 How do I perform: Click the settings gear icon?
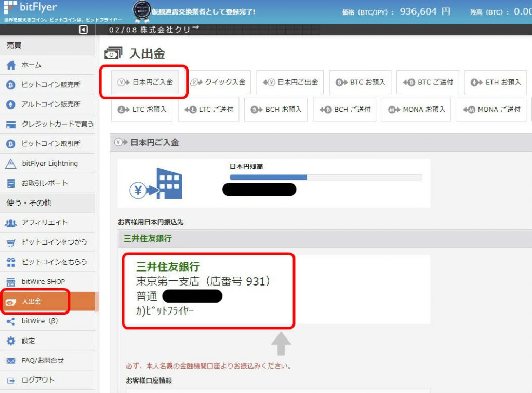[x=11, y=341]
